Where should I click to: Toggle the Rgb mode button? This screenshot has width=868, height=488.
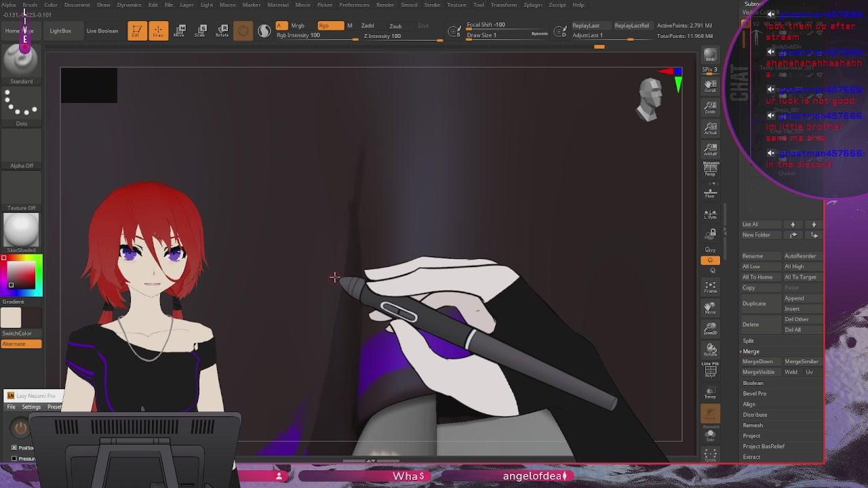coord(330,26)
